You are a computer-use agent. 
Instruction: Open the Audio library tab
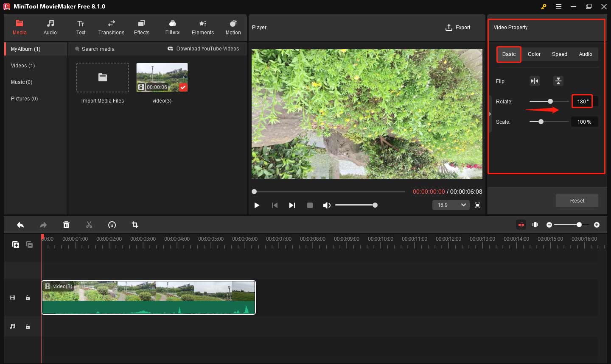coord(50,28)
